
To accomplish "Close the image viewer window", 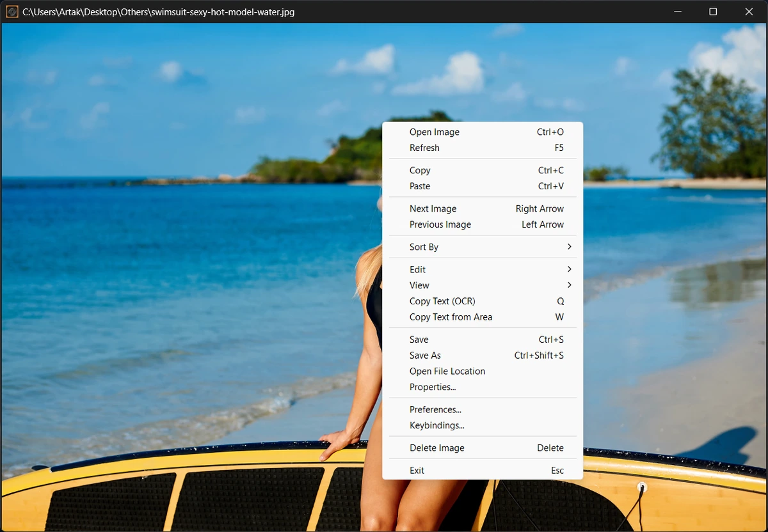I will pos(749,12).
